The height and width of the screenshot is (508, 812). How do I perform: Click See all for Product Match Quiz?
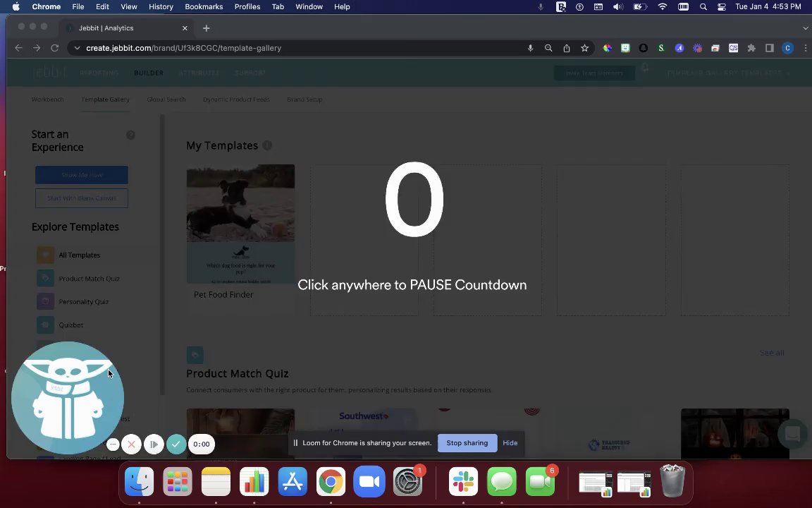pyautogui.click(x=772, y=353)
